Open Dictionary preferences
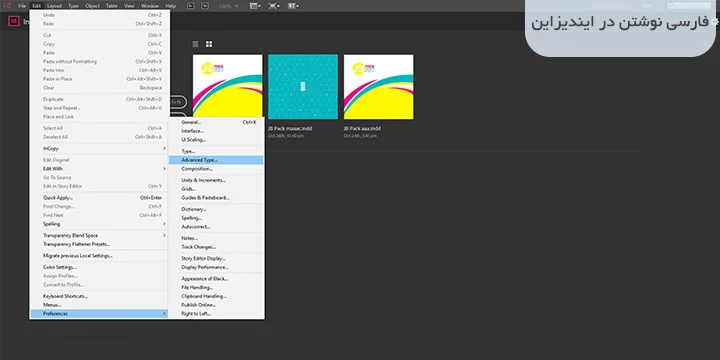Viewport: 720px width, 360px height. point(216,209)
